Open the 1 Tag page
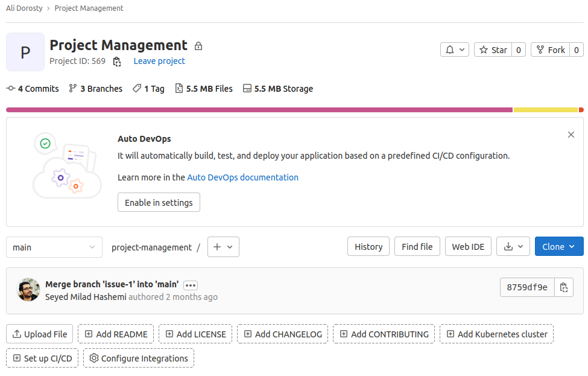Viewport: 588px width, 376px height. pos(148,89)
